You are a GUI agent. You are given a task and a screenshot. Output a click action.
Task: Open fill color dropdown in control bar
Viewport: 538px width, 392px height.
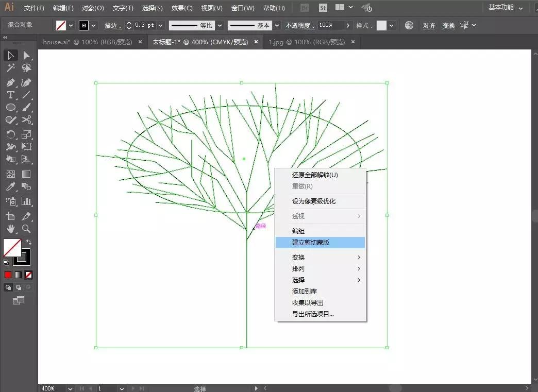71,25
